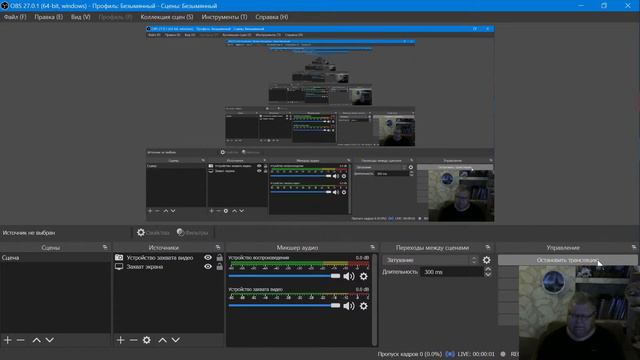
Task: Click the OBS logo in title bar
Action: pos(4,6)
